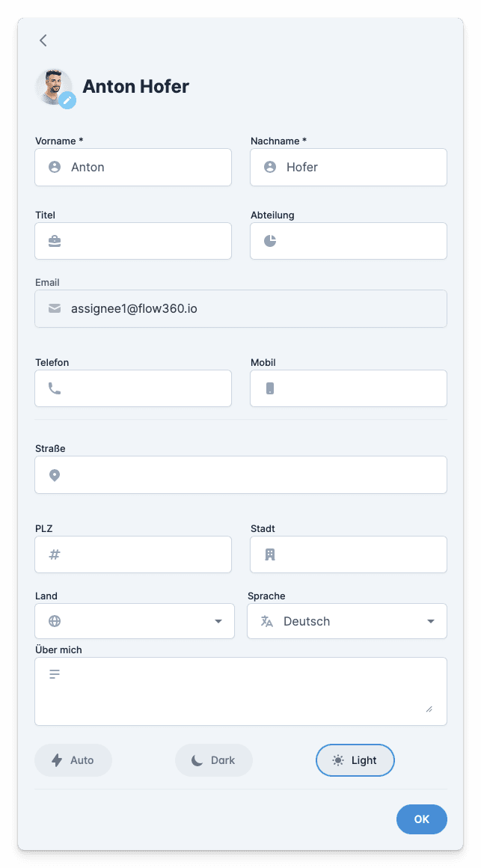Click the phone icon in Telefon field
The width and height of the screenshot is (481, 868).
[55, 388]
